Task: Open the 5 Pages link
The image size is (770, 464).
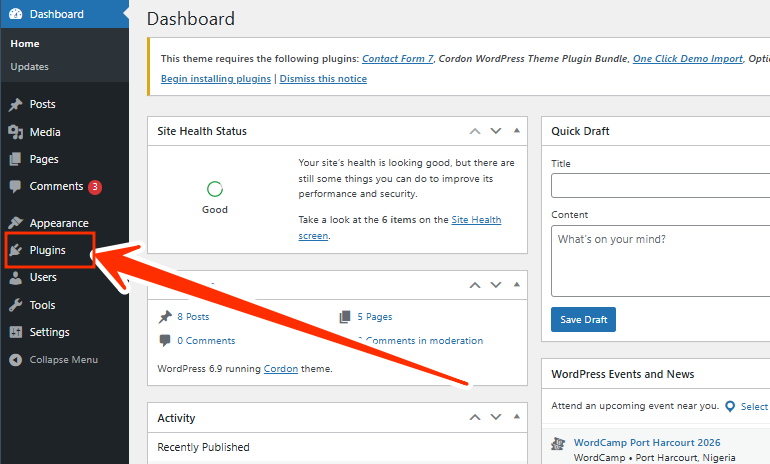Action: (375, 317)
